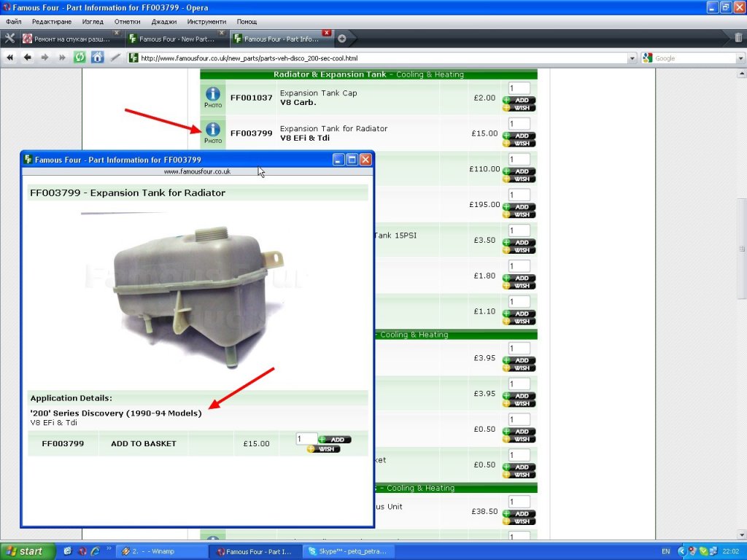Screen dimensions: 747x560
Task: Add FF003799 to basket from main list
Action: [519, 136]
